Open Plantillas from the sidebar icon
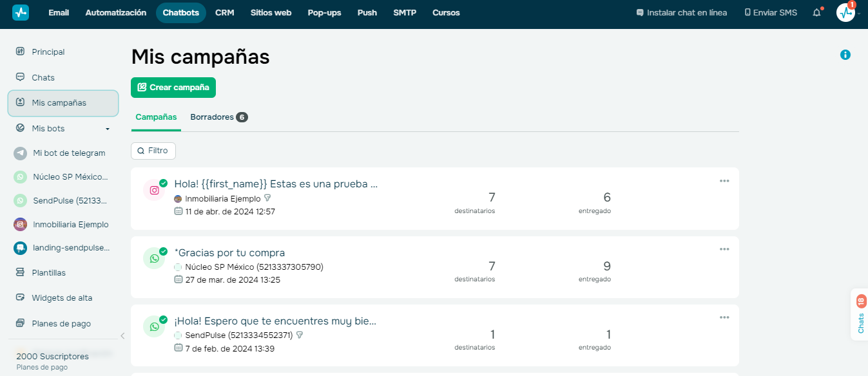This screenshot has height=376, width=868. [x=21, y=272]
